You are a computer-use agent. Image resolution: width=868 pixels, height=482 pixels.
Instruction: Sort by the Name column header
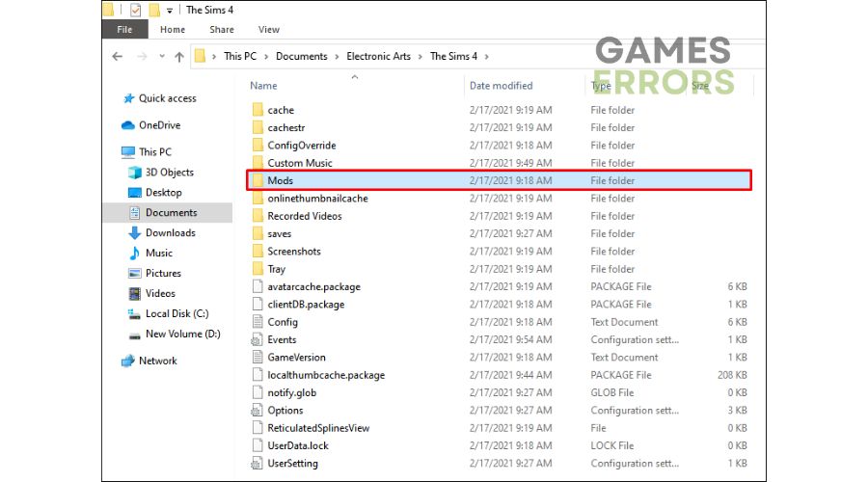263,86
